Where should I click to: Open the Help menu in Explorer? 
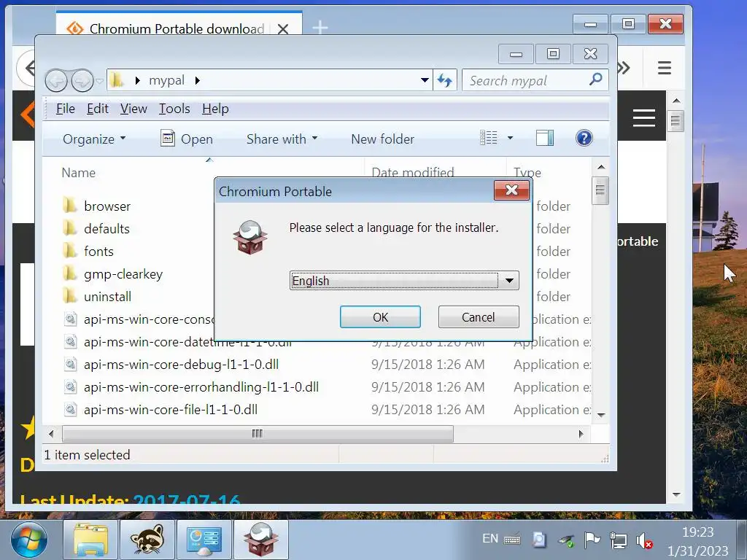tap(215, 109)
